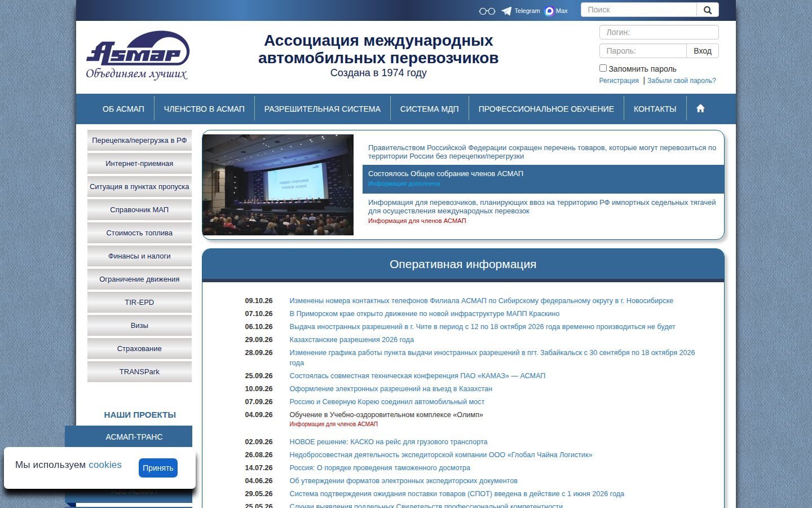812x508 pixels.
Task: Open the КАМАЗ — АСМАП conference news
Action: pos(417,376)
